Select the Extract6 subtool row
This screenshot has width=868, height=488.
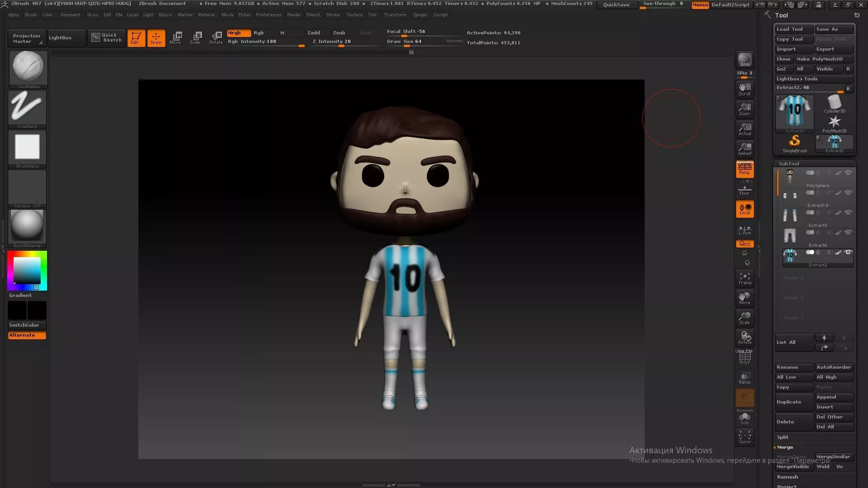(818, 237)
